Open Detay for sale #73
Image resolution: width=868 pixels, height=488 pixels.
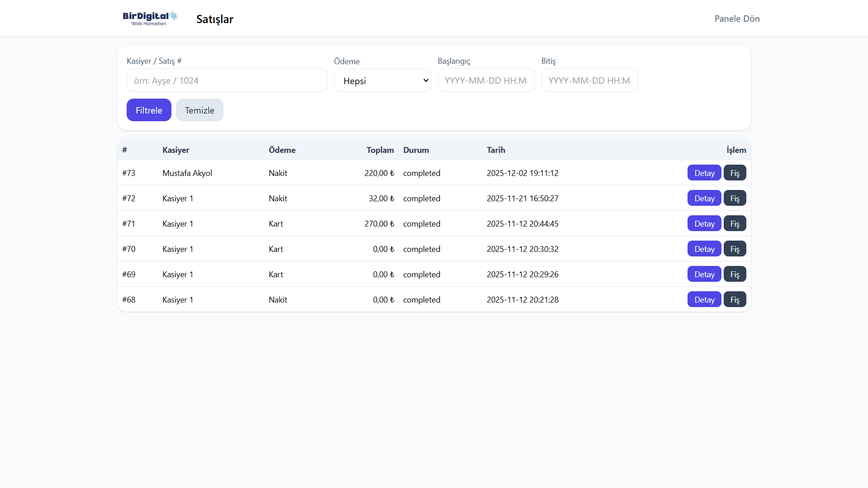coord(704,173)
